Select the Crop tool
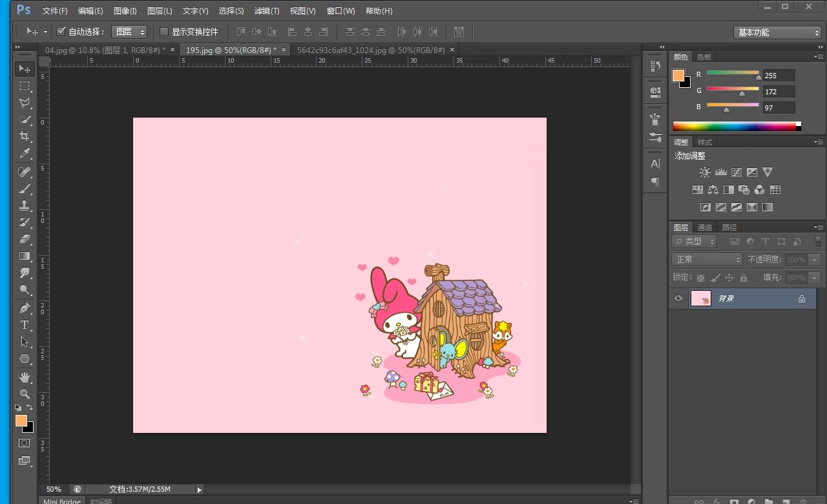The image size is (827, 504). click(x=25, y=136)
